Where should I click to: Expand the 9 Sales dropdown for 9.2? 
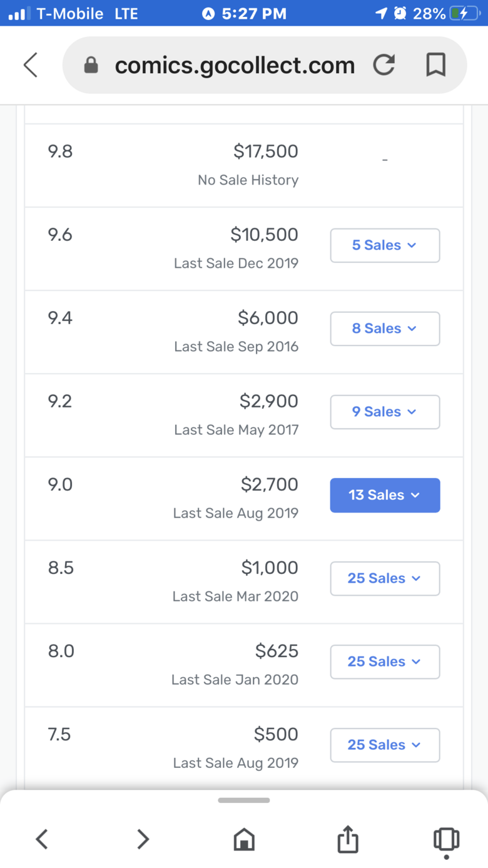(x=385, y=412)
